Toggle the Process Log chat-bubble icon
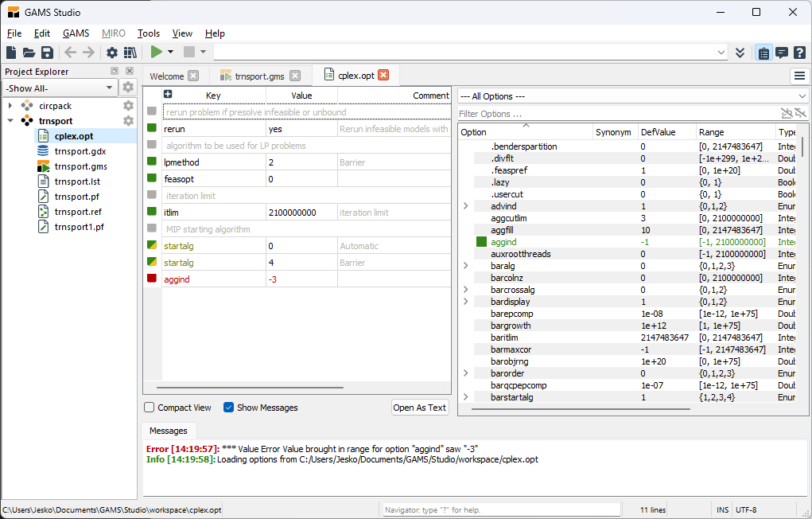Screen dimensions: 812x519 pos(782,53)
